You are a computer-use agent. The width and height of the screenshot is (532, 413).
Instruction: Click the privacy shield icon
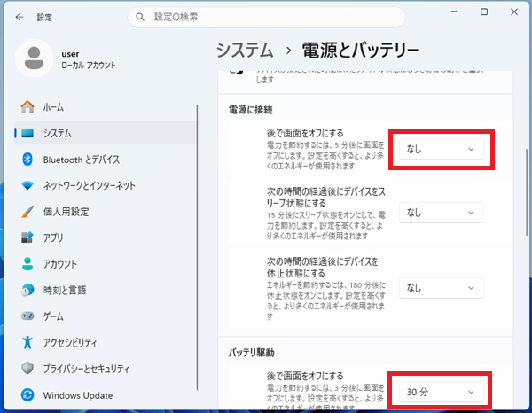tap(27, 369)
